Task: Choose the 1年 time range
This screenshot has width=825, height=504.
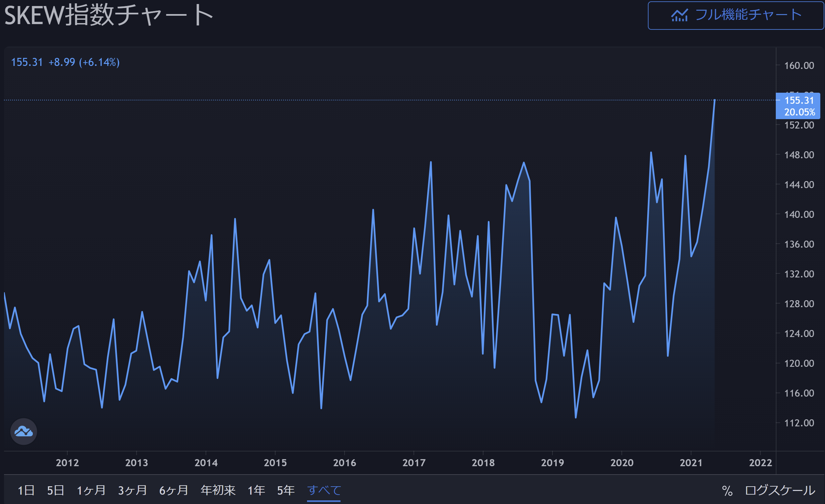Action: tap(256, 490)
